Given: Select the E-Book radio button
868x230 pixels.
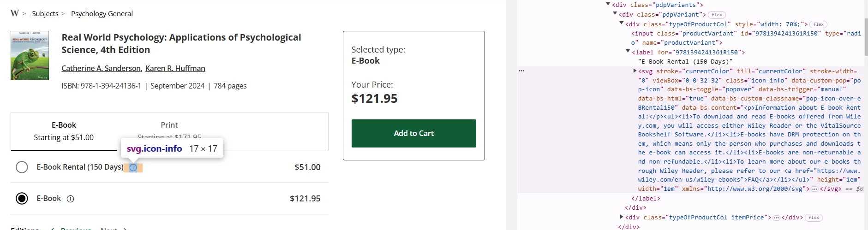Looking at the screenshot, I should pyautogui.click(x=22, y=198).
